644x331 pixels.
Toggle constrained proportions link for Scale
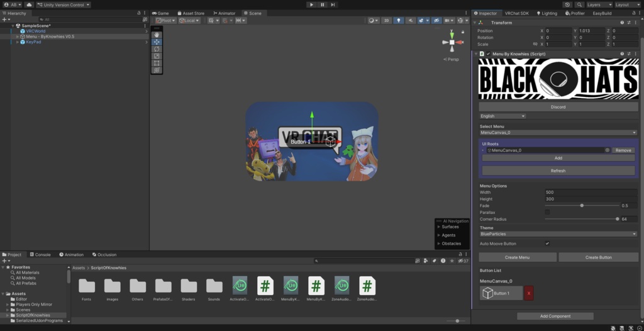tap(535, 44)
